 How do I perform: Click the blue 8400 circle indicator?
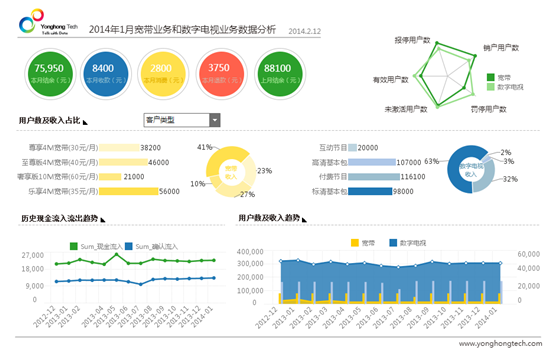pos(106,74)
